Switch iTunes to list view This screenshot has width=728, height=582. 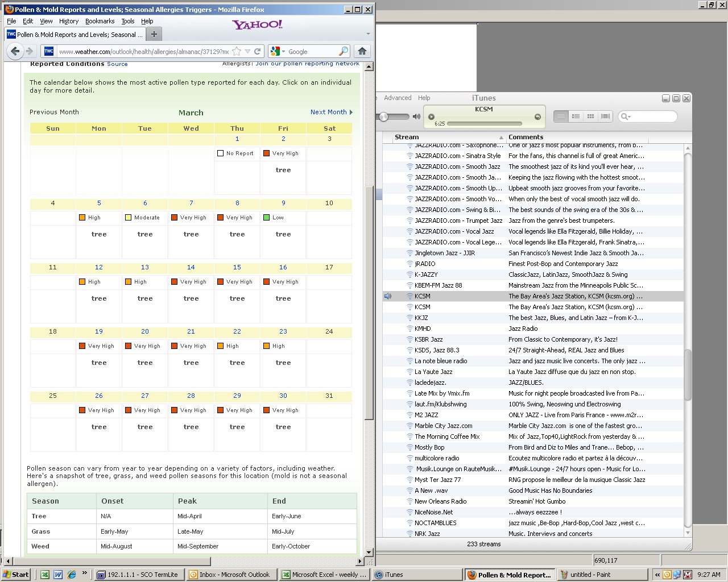pos(561,117)
